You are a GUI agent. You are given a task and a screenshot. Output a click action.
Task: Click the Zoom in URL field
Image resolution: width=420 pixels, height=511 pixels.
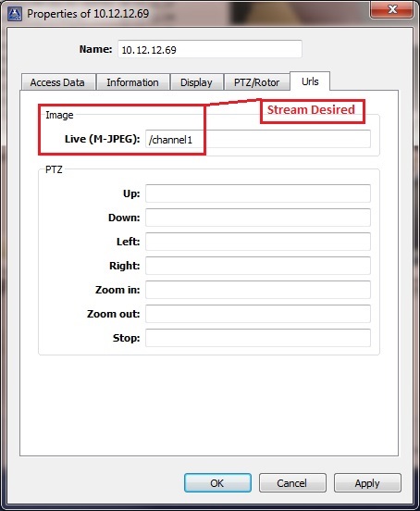click(x=258, y=290)
